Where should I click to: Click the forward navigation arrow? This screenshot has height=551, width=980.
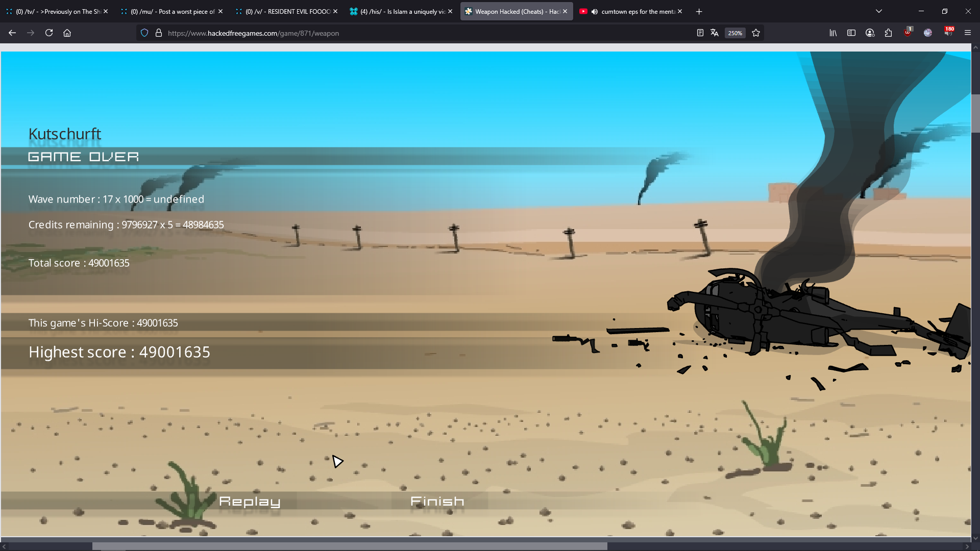click(31, 33)
